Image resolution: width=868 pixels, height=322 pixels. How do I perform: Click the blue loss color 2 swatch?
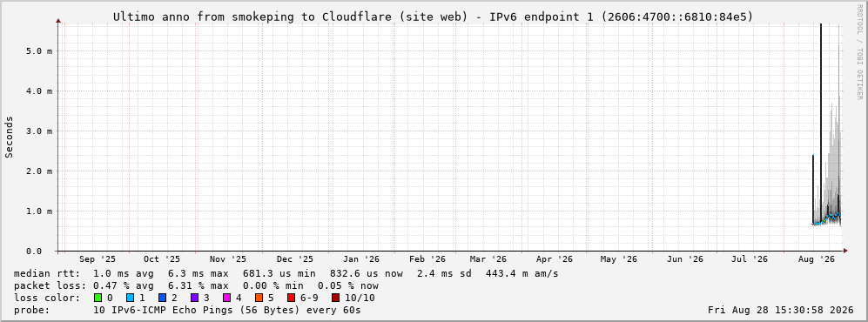162,298
